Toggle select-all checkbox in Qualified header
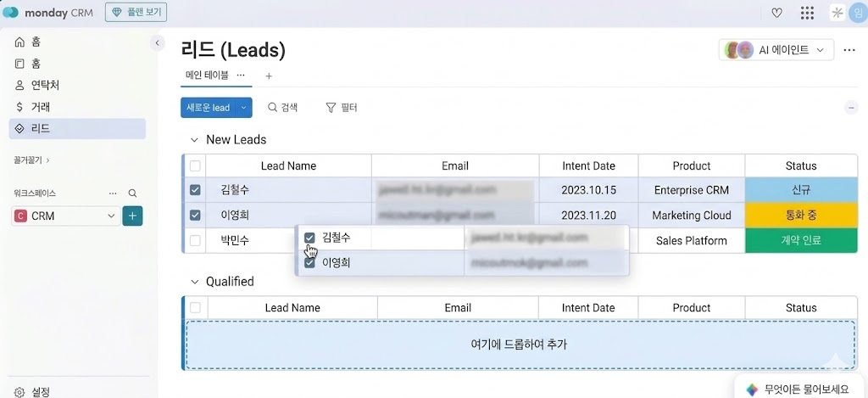This screenshot has height=398, width=868. point(195,308)
